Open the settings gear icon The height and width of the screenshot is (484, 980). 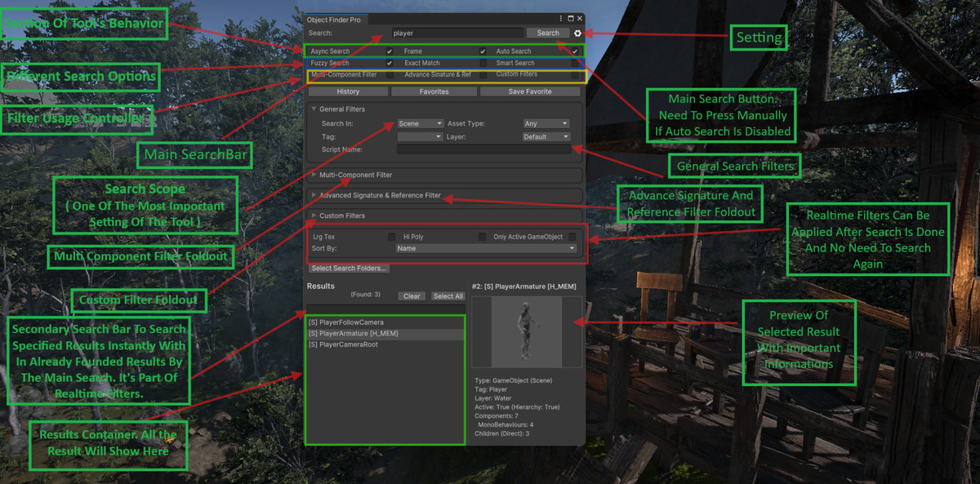578,33
